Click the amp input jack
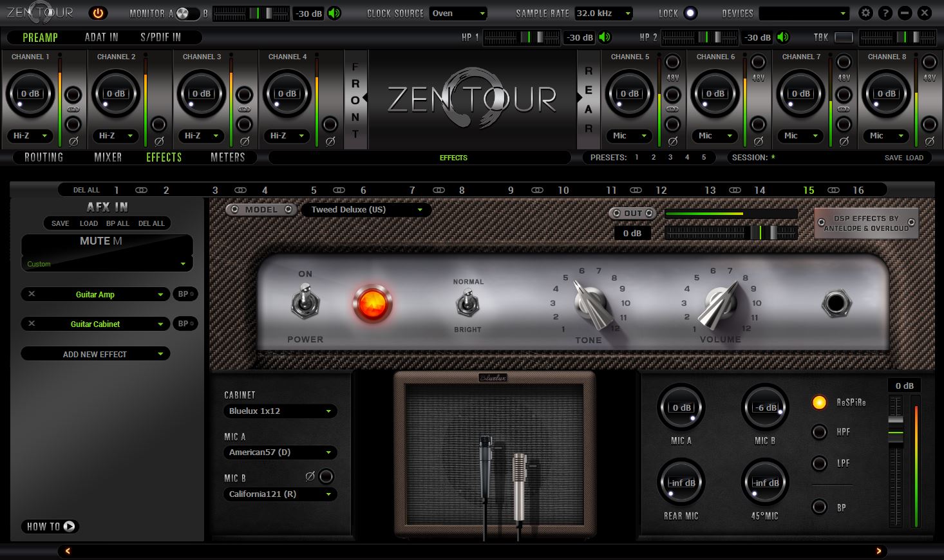 [x=836, y=303]
